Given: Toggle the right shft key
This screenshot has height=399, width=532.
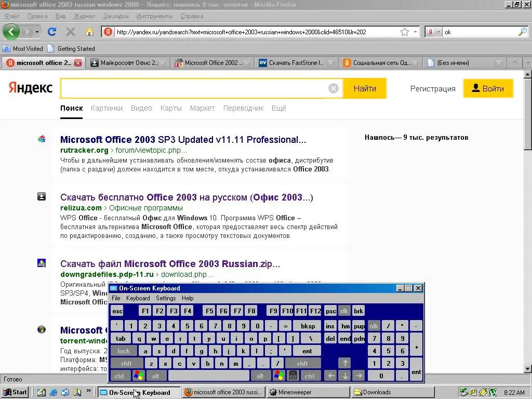Looking at the screenshot, I should point(302,363).
